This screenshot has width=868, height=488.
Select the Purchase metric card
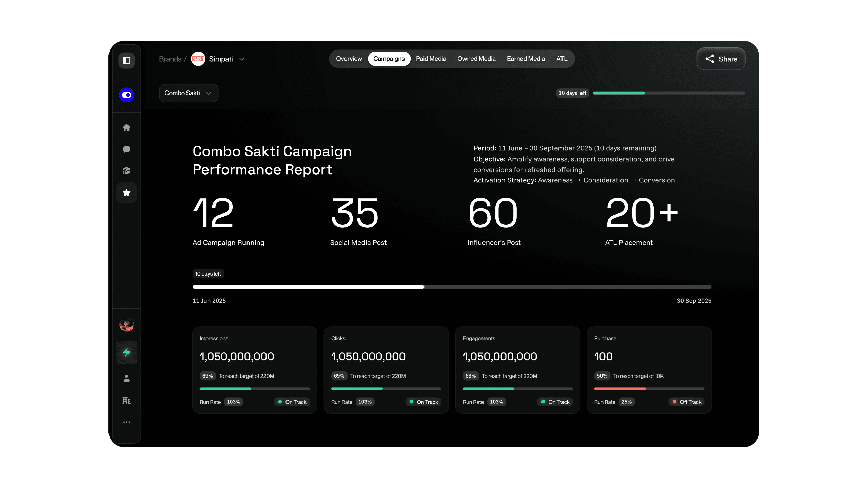click(x=649, y=370)
